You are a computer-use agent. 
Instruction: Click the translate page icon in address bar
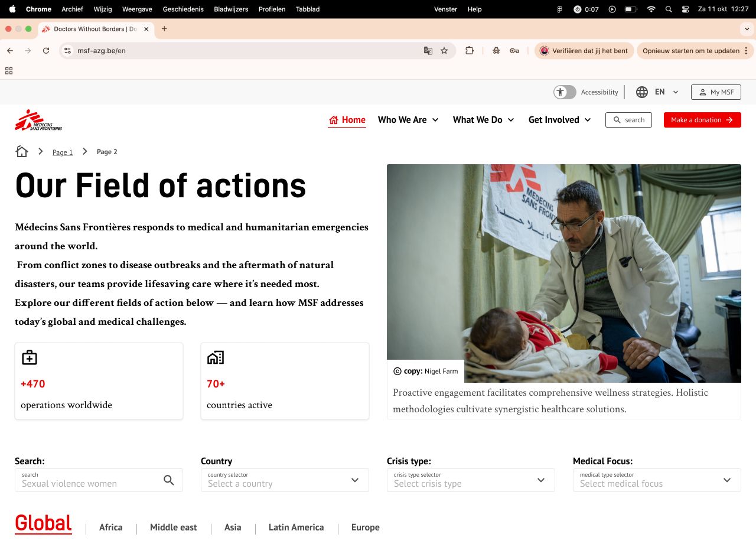coord(428,51)
